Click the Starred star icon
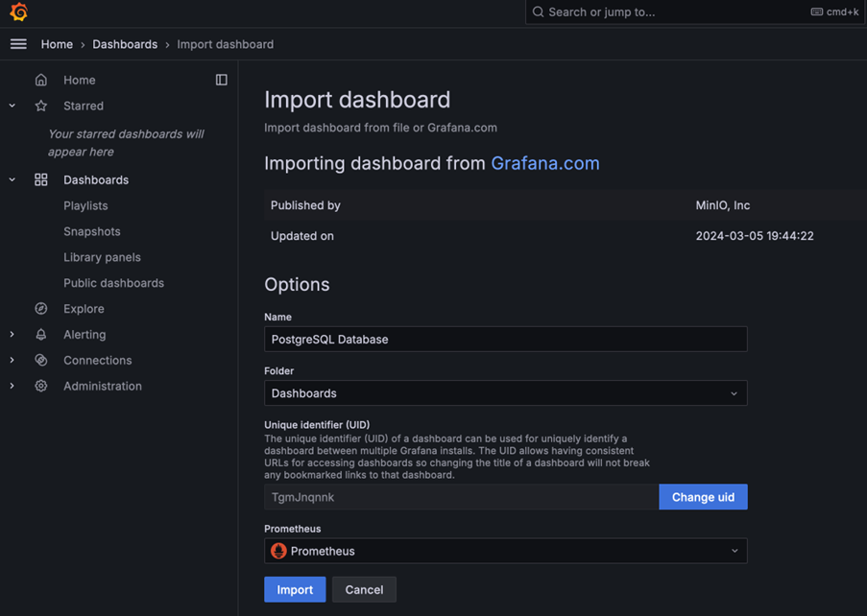 (x=41, y=106)
